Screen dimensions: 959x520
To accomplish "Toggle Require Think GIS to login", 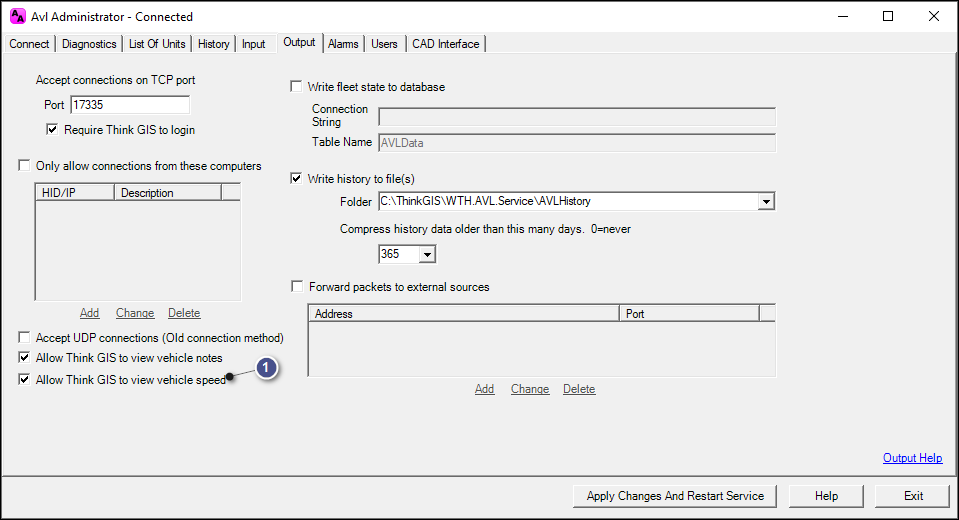I will (52, 130).
